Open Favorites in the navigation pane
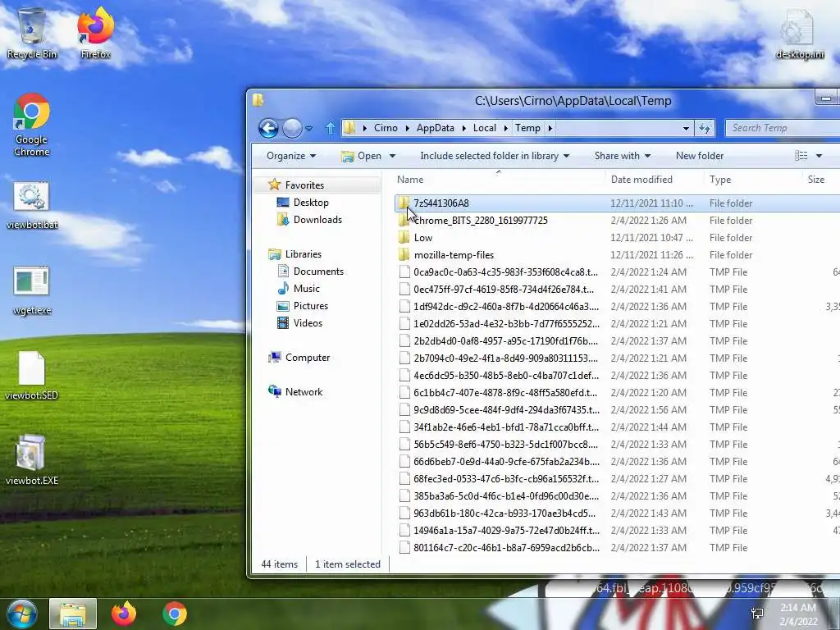 (304, 185)
